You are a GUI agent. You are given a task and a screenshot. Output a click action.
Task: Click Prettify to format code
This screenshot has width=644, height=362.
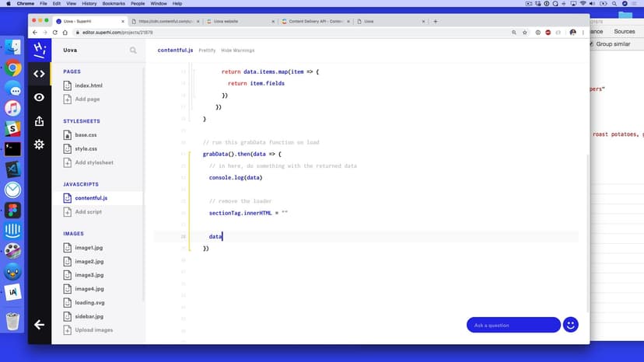pos(207,50)
